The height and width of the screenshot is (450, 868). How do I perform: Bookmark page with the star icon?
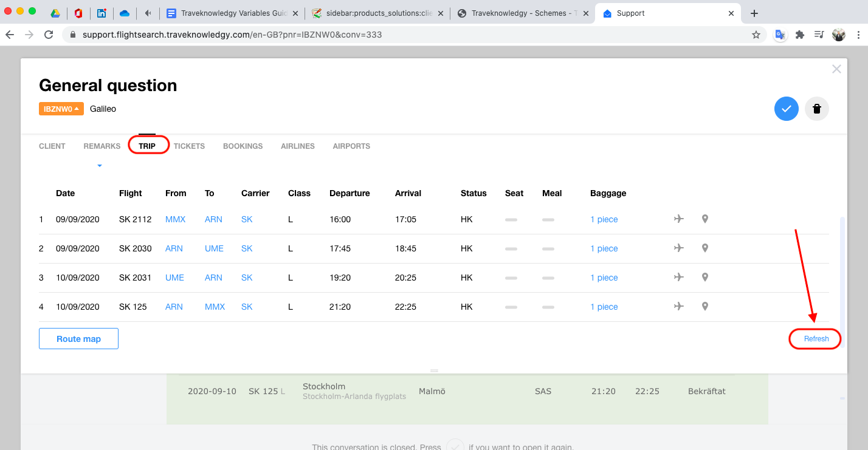756,35
